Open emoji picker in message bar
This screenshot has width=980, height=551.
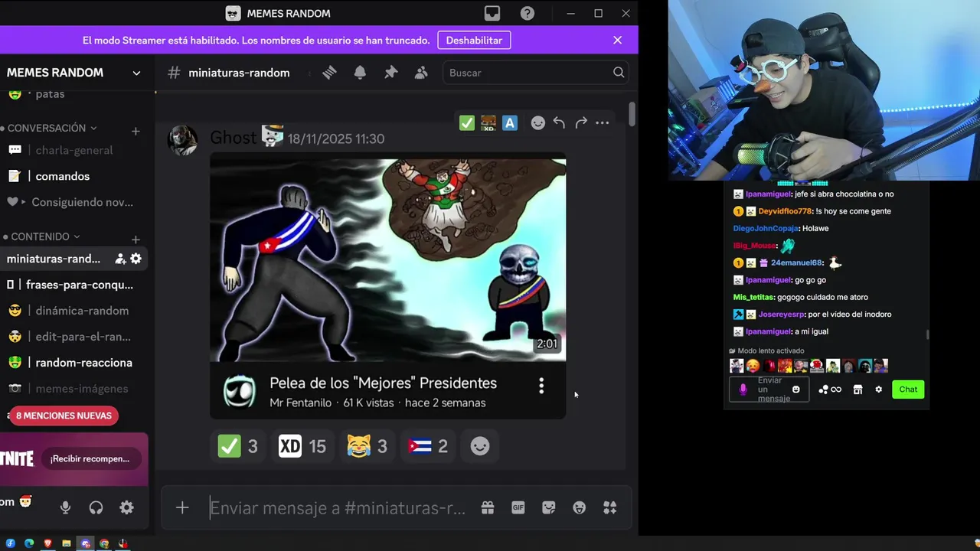click(x=580, y=507)
